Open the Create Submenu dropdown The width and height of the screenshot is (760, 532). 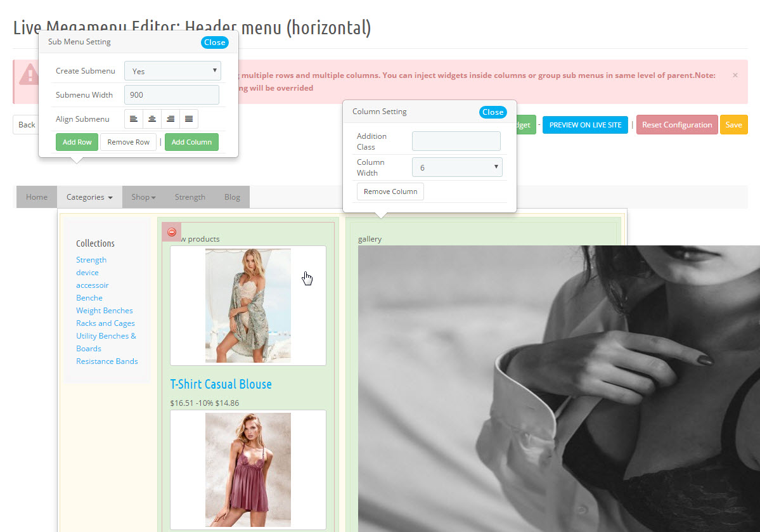172,71
